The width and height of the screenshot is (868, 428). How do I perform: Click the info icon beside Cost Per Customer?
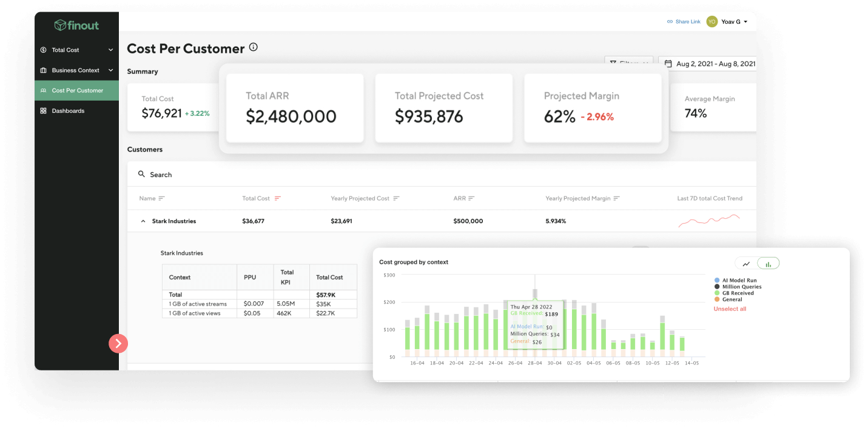pos(253,46)
